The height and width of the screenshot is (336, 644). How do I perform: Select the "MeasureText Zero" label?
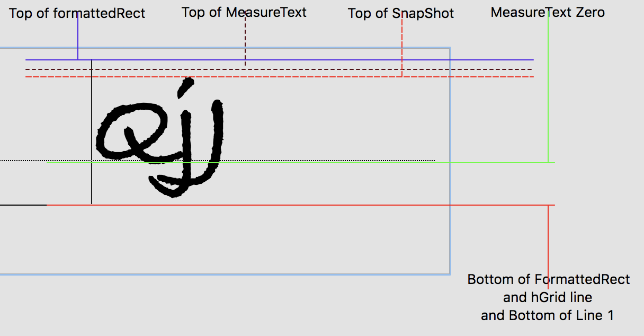pyautogui.click(x=547, y=12)
